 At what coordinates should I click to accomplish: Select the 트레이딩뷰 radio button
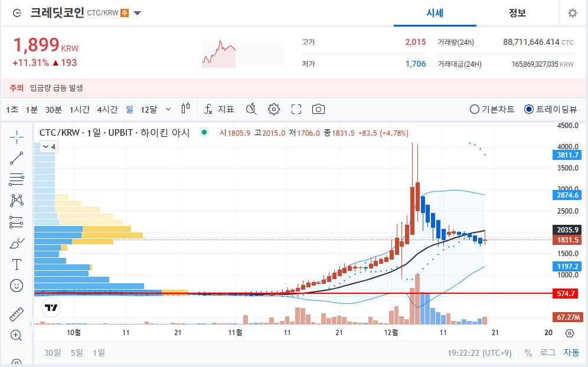point(550,109)
